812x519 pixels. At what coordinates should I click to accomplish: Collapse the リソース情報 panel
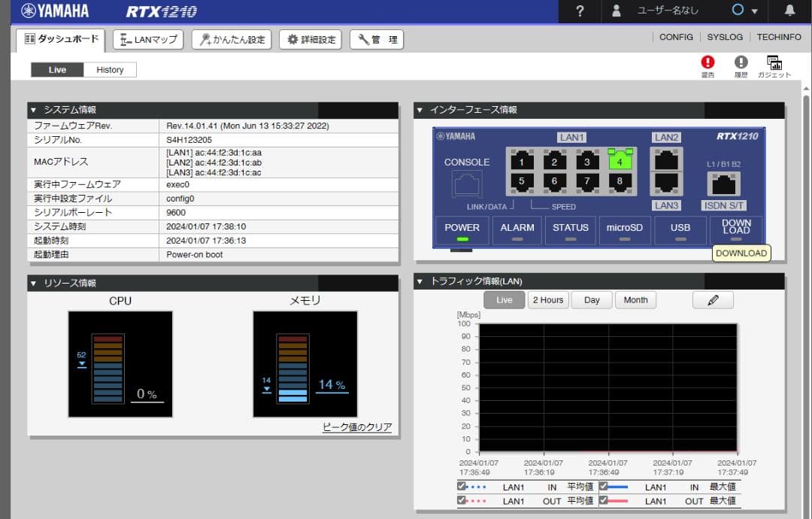click(34, 284)
